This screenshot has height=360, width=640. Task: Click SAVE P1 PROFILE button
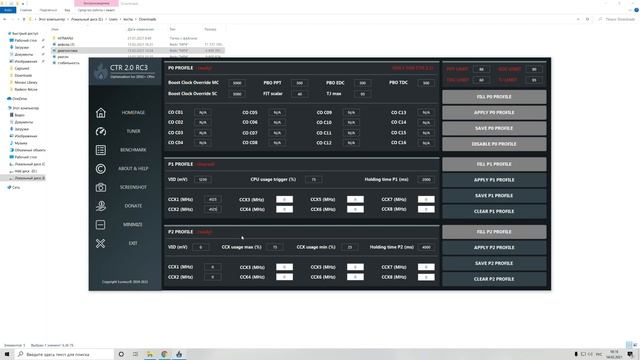[494, 196]
